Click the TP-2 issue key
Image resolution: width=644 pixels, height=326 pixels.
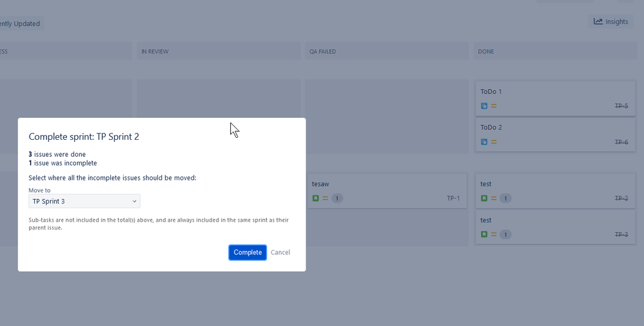(621, 198)
